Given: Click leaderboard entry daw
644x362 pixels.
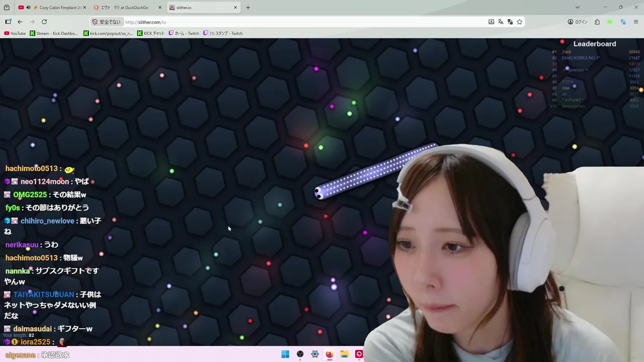Looking at the screenshot, I should click(566, 88).
